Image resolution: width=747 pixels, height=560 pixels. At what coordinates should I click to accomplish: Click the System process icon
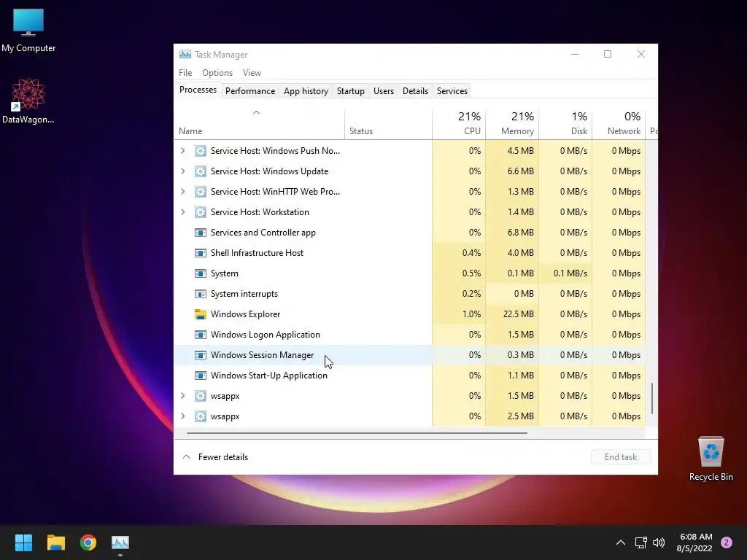(x=201, y=273)
